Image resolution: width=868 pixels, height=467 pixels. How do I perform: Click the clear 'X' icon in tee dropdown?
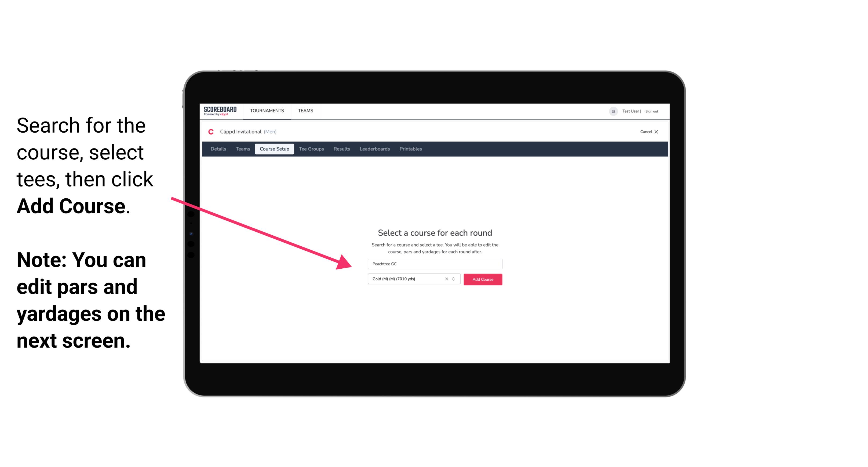point(446,279)
